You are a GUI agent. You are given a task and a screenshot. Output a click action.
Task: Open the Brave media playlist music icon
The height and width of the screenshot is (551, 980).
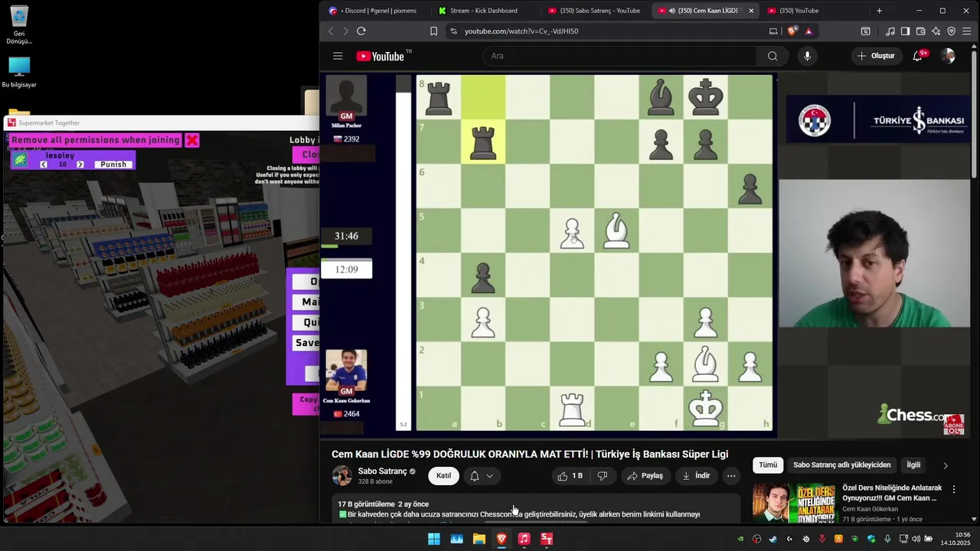[890, 31]
